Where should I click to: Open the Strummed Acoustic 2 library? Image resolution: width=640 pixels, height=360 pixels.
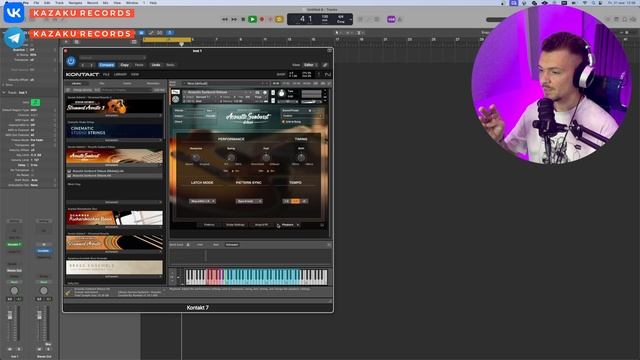[114, 107]
